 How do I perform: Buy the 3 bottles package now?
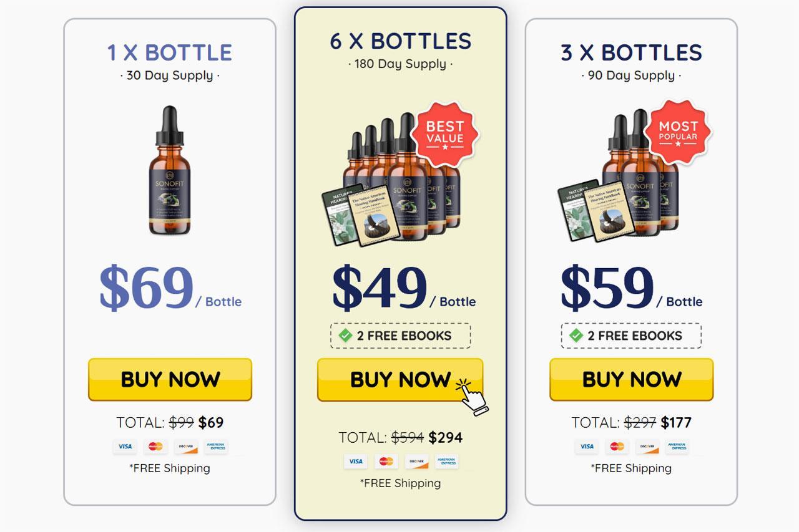[x=631, y=379]
